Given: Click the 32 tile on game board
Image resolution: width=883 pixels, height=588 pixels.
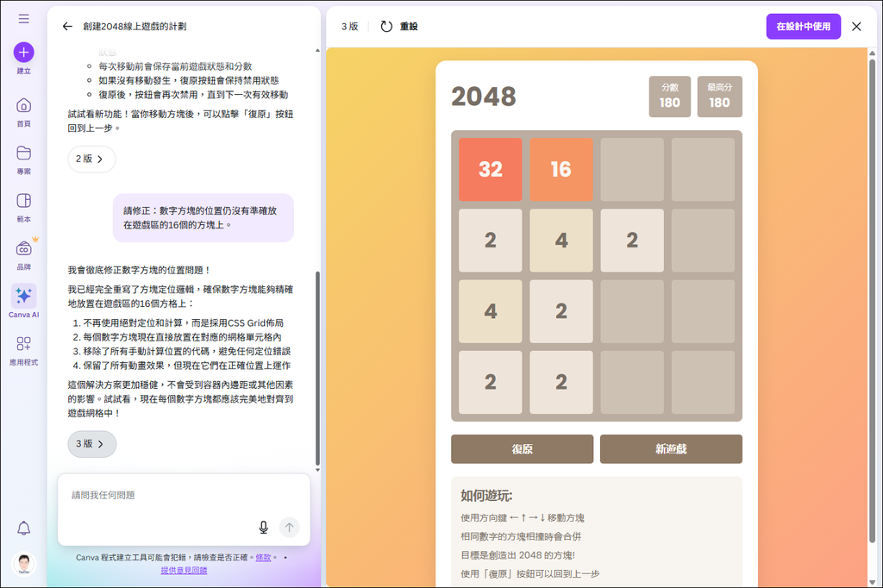Looking at the screenshot, I should point(491,170).
